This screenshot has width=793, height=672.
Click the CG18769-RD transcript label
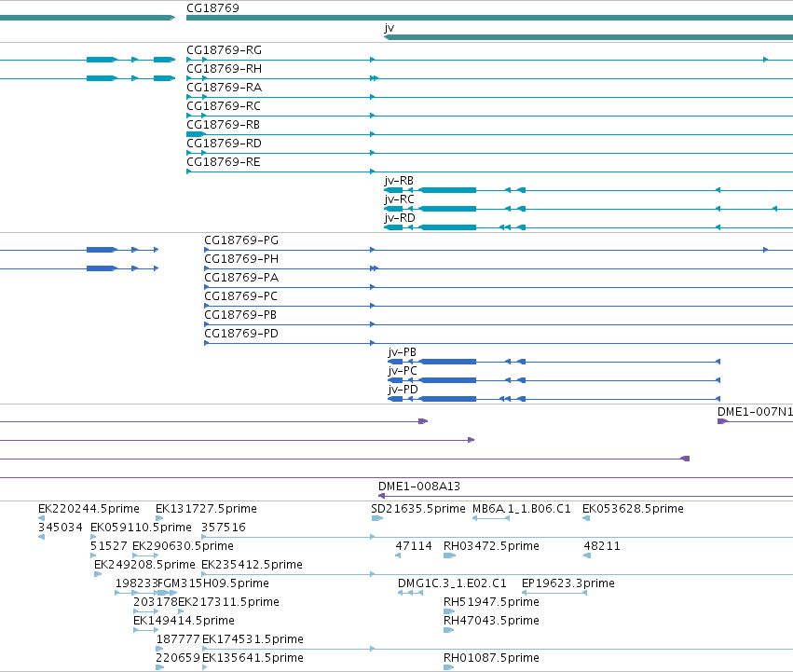coord(224,144)
